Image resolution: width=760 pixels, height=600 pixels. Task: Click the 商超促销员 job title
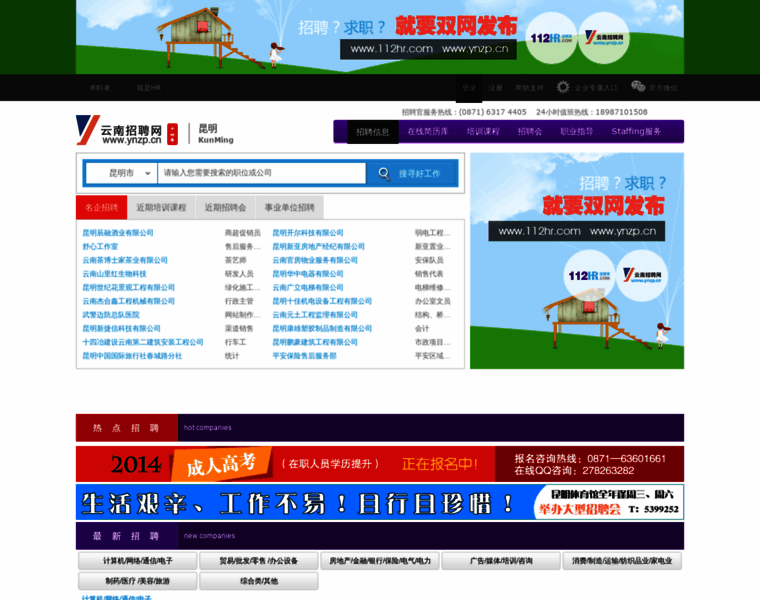point(243,233)
